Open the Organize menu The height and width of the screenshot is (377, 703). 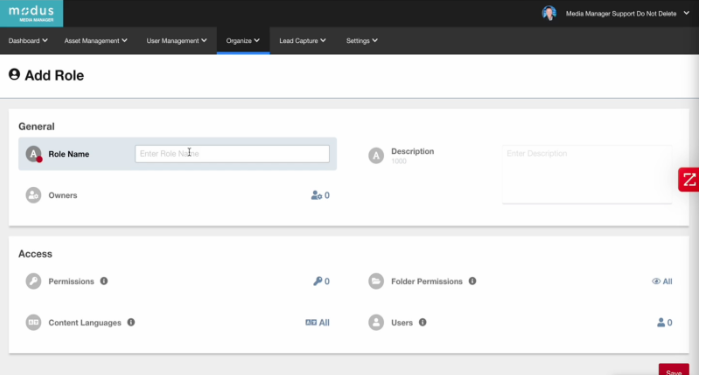click(x=243, y=40)
